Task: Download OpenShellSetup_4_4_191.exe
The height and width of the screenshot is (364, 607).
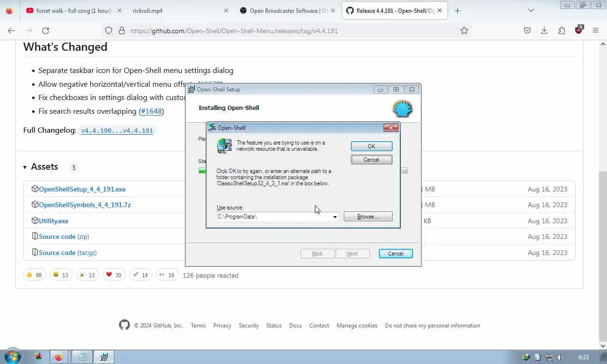Action: pyautogui.click(x=82, y=189)
